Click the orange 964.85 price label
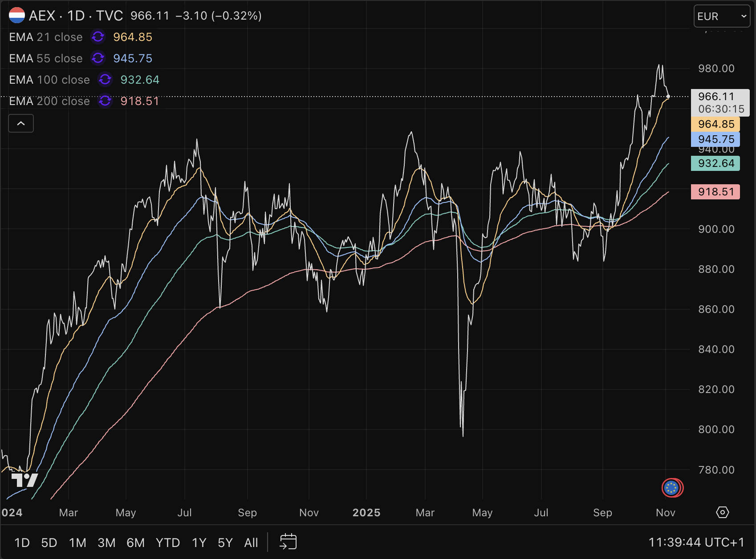 pos(715,124)
